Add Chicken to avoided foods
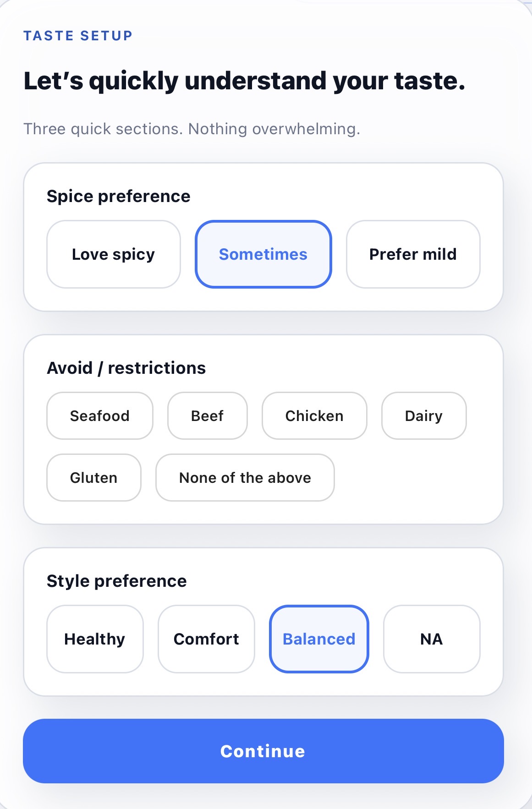The image size is (532, 809). [314, 415]
